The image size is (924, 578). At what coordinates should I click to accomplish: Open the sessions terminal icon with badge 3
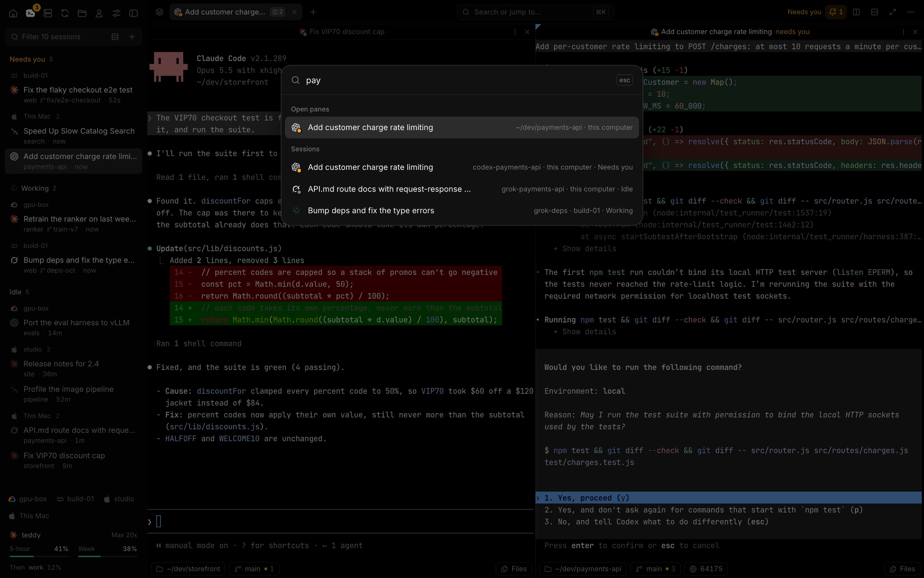tap(30, 13)
